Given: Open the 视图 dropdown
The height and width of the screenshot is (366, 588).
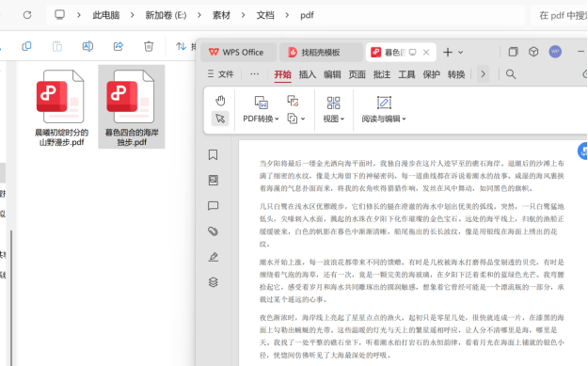Looking at the screenshot, I should click(x=342, y=119).
